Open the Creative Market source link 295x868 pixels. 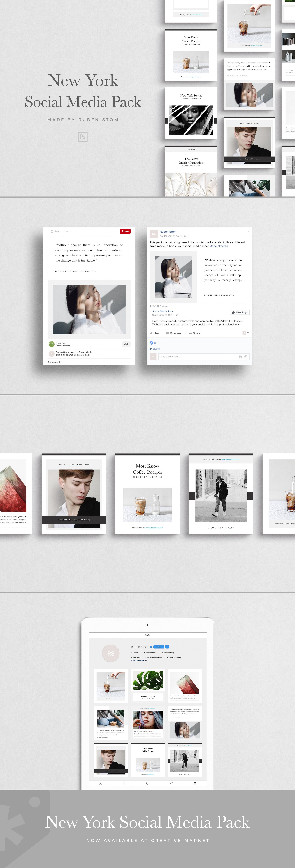[63, 345]
